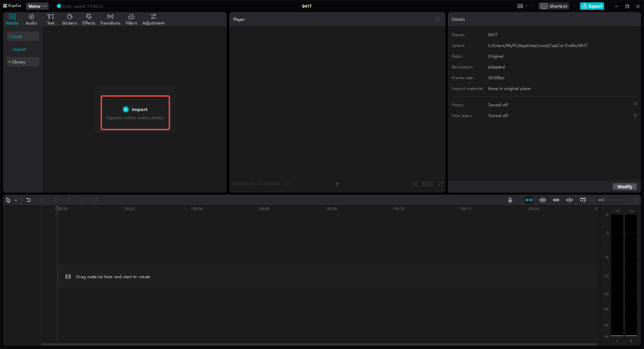
Task: Export the project
Action: [x=592, y=6]
